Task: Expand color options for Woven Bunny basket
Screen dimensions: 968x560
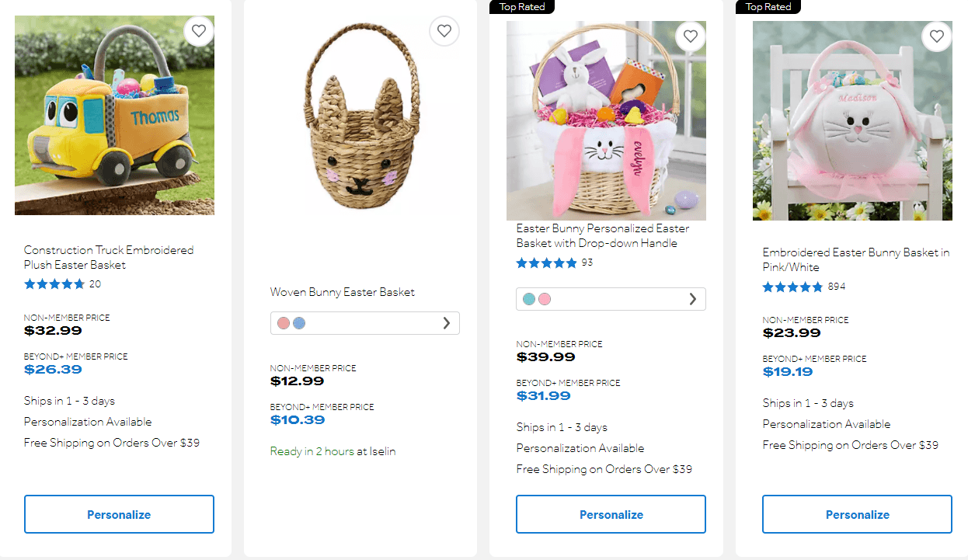Action: pyautogui.click(x=447, y=322)
